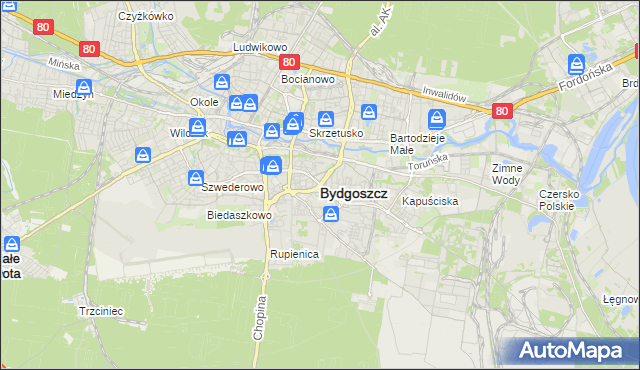Select the Czyżkówko district label
640x370 pixels.
point(146,16)
